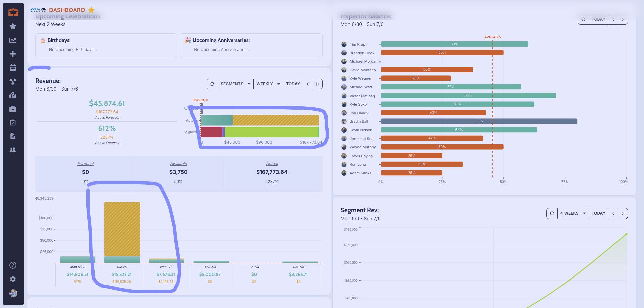Click TODAY button in Segment Rev

pyautogui.click(x=598, y=213)
